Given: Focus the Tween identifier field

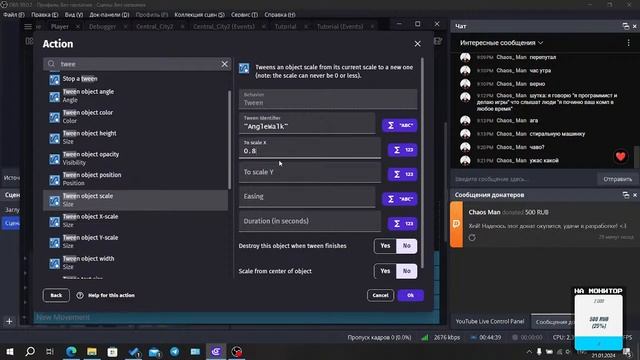Looking at the screenshot, I should [x=307, y=124].
